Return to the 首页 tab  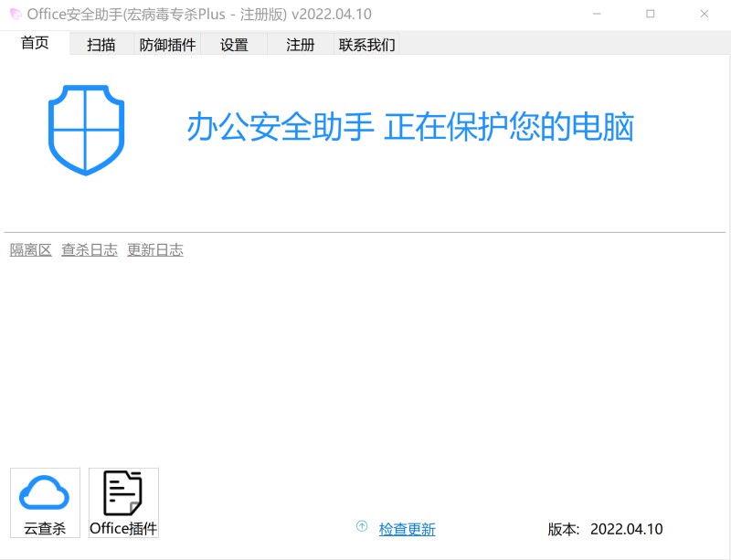coord(34,42)
